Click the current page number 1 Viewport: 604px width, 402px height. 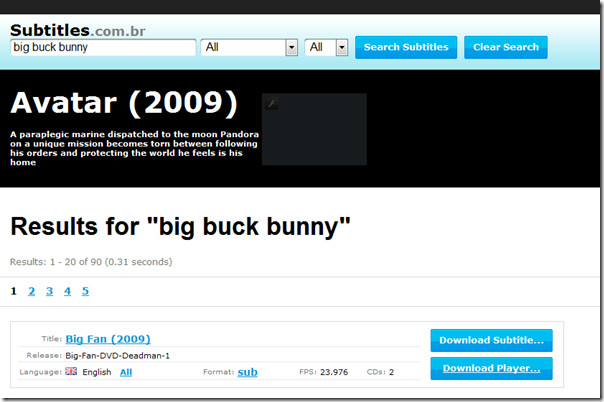(13, 291)
